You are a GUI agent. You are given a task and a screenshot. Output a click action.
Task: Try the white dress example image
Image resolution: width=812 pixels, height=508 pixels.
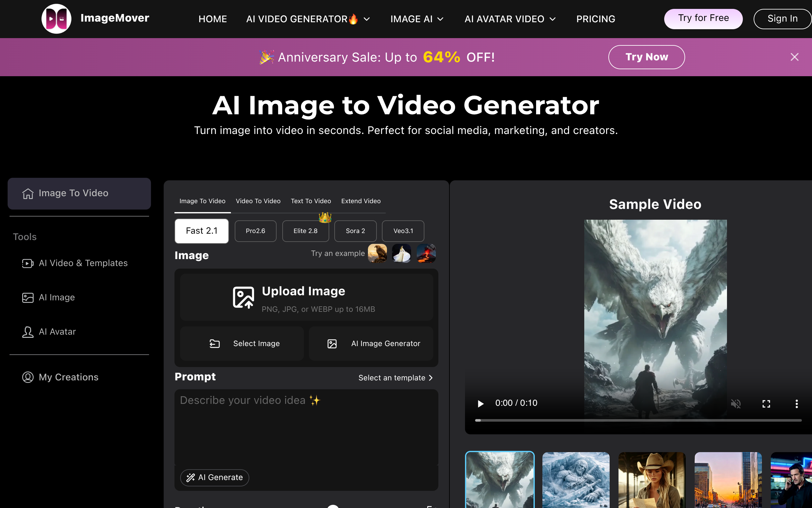coord(402,253)
